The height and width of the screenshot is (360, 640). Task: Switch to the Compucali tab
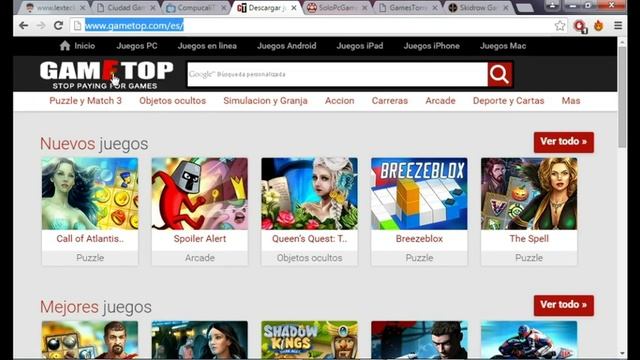pos(196,8)
